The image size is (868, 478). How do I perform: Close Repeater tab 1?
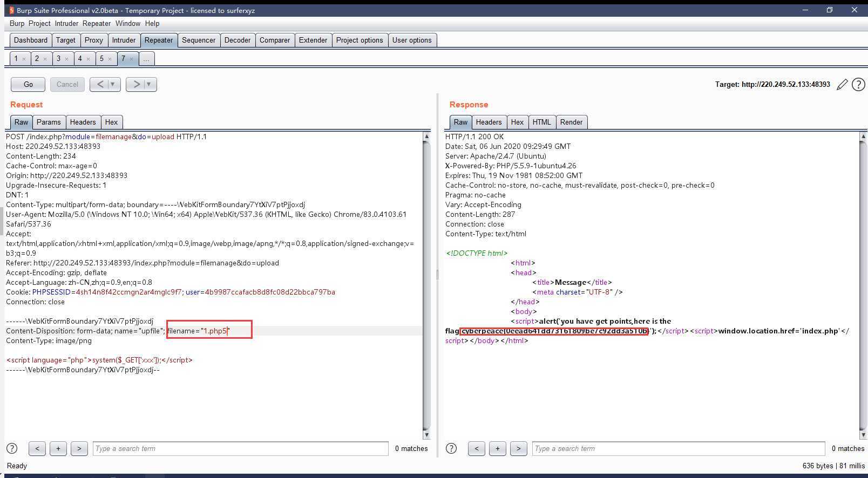point(24,59)
